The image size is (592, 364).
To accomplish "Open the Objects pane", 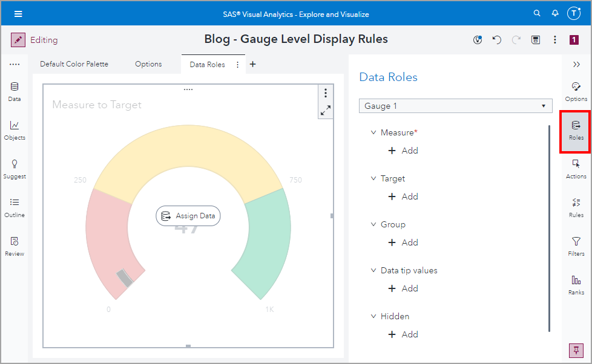I will pyautogui.click(x=14, y=129).
